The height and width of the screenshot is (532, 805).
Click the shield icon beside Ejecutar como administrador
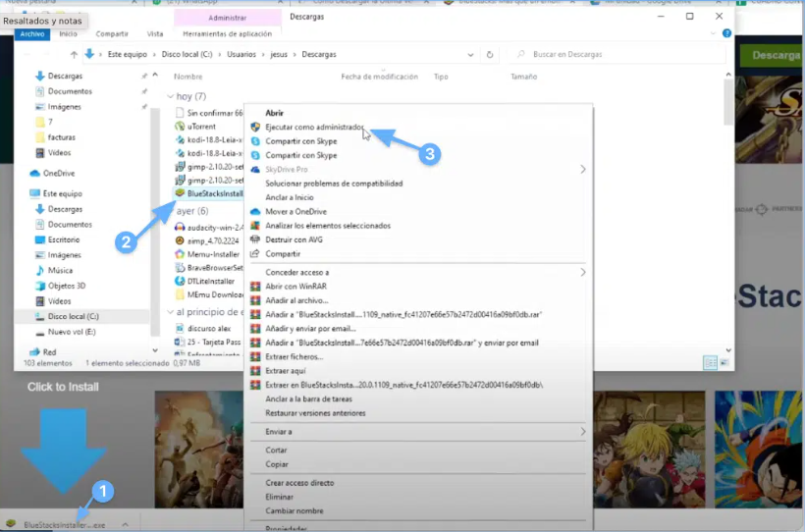(x=255, y=127)
